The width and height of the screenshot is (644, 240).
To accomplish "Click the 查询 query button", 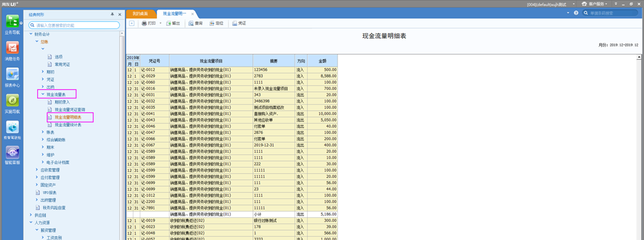I will (195, 23).
